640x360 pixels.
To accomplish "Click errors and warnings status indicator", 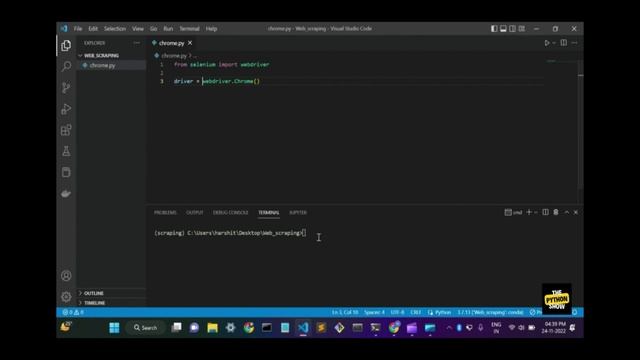I will coord(73,312).
